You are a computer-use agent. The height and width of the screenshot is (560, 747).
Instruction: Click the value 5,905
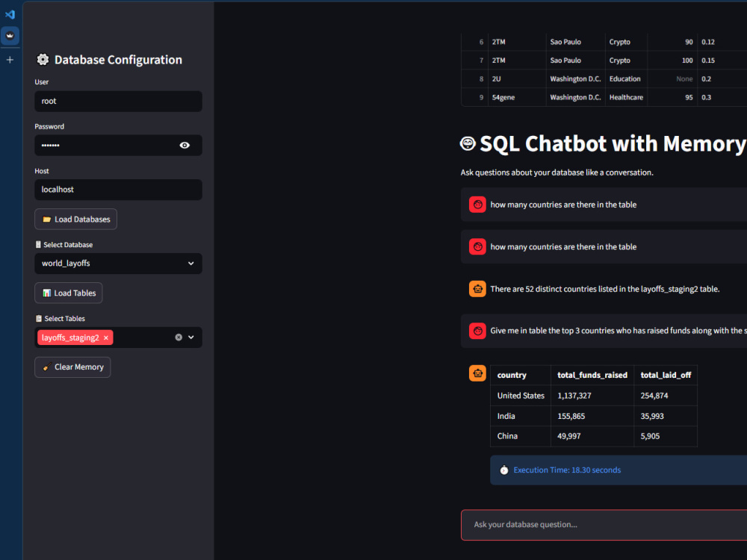(x=650, y=436)
